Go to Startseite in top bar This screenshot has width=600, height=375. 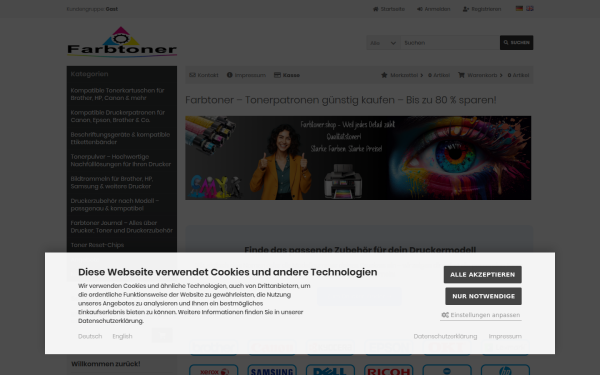pyautogui.click(x=389, y=9)
